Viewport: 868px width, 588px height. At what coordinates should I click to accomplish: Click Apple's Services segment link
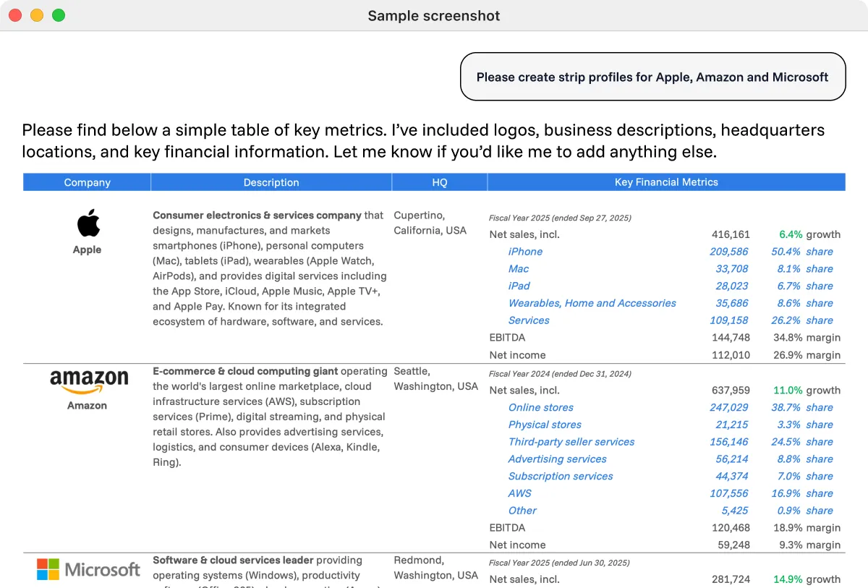tap(529, 320)
